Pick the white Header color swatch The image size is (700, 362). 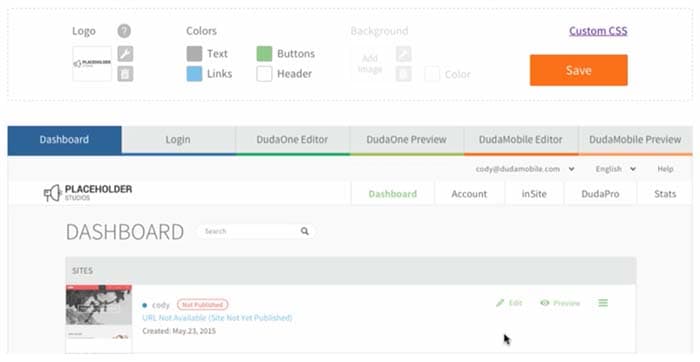tap(264, 74)
